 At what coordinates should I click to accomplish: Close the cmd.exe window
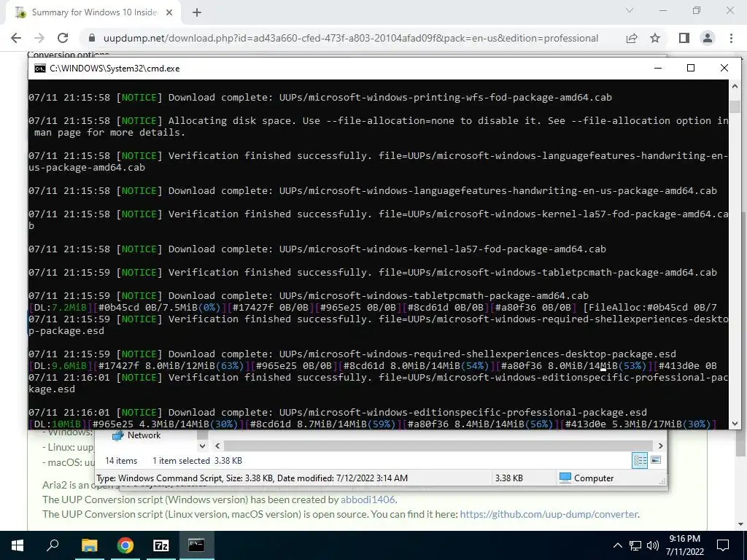[x=724, y=68]
